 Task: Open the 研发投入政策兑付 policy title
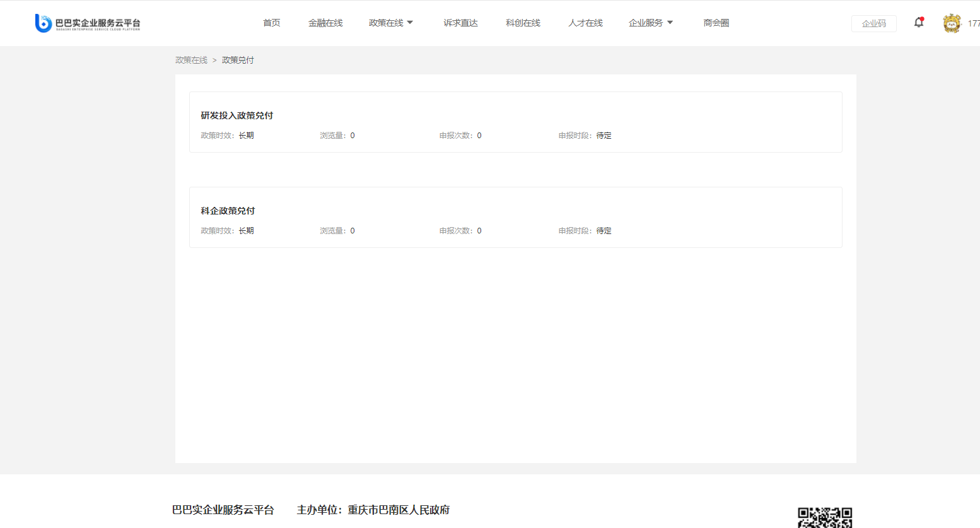[x=236, y=115]
